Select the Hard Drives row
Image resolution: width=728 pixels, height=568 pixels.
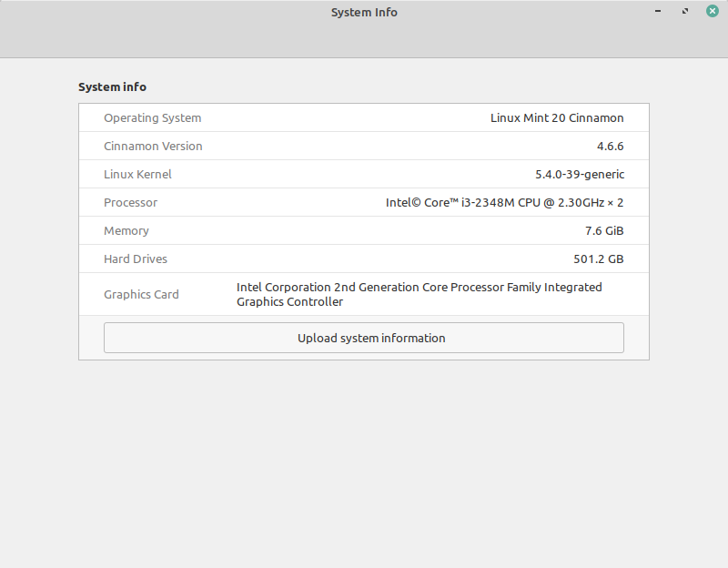(x=364, y=259)
